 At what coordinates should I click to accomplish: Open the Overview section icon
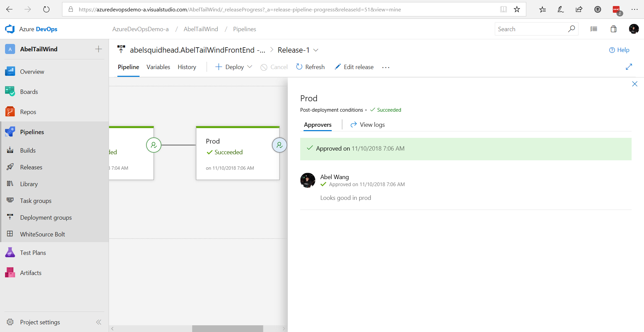click(10, 71)
